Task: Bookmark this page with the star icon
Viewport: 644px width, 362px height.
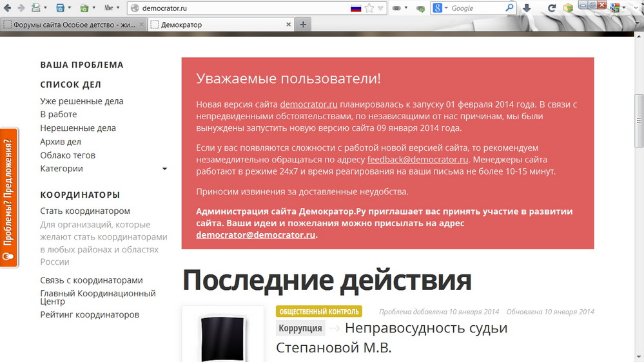Action: click(x=369, y=8)
